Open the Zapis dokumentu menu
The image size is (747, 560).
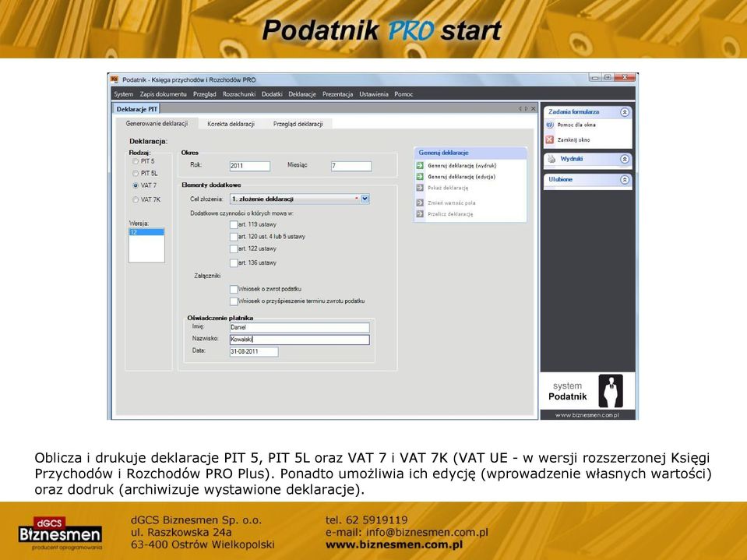[x=164, y=94]
